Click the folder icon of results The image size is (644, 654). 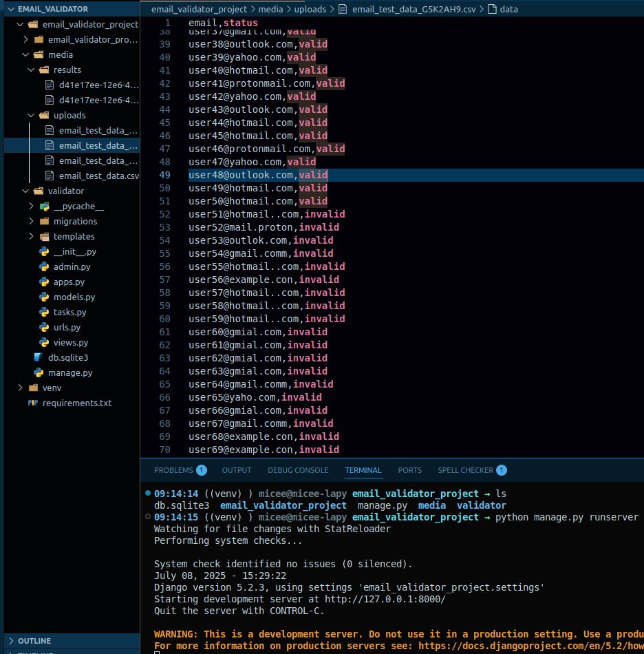pyautogui.click(x=44, y=70)
